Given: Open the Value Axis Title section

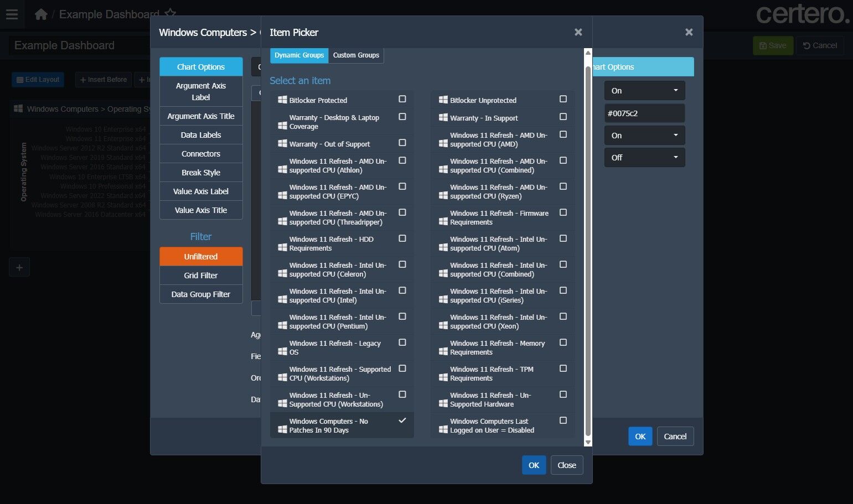Looking at the screenshot, I should coord(201,210).
